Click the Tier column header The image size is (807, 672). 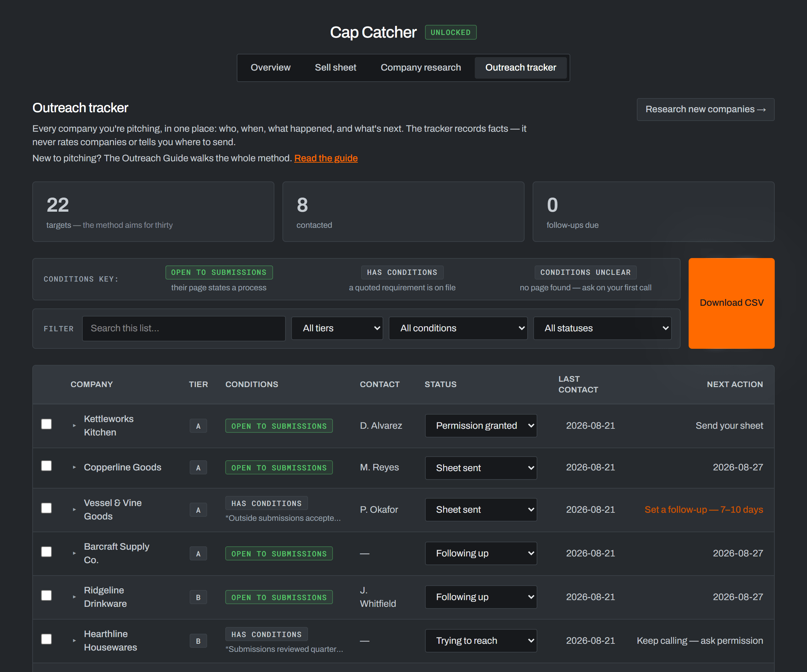[198, 384]
